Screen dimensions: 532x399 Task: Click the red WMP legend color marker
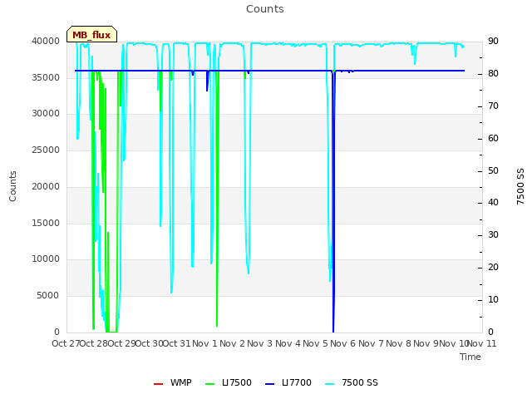(158, 384)
